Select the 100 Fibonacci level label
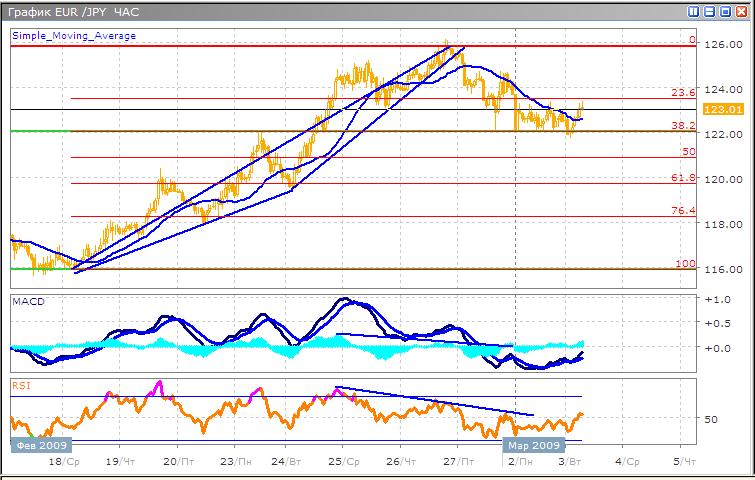 [685, 263]
